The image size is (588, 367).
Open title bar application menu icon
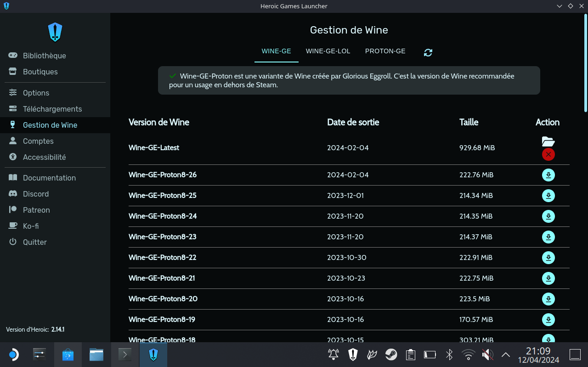pyautogui.click(x=6, y=6)
